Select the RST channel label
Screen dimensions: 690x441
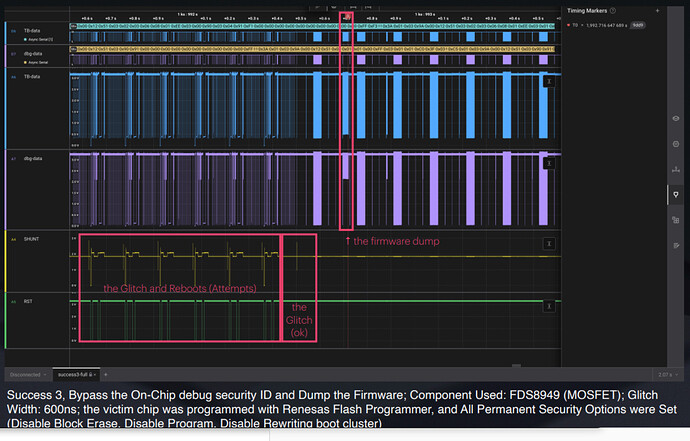click(28, 301)
